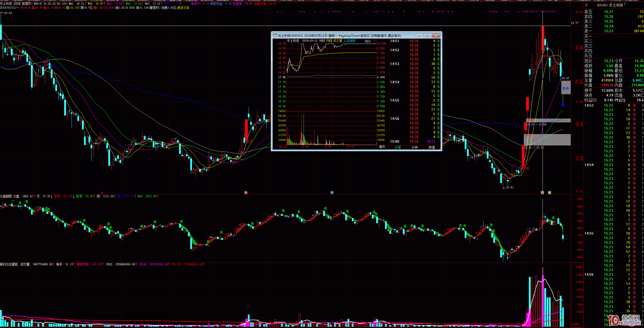Click the 卖五 price 15.27 row
Viewport: 644px width, 328px height.
coord(614,12)
